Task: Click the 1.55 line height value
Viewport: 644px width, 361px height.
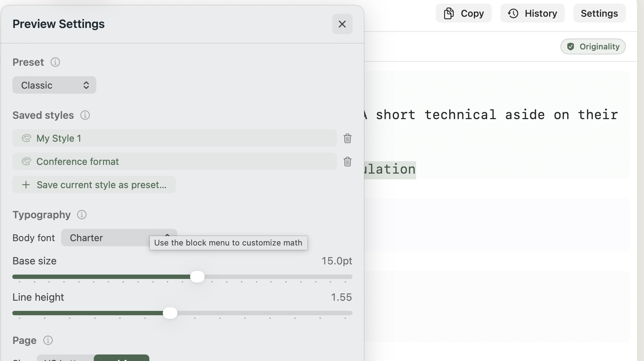Action: coord(341,297)
